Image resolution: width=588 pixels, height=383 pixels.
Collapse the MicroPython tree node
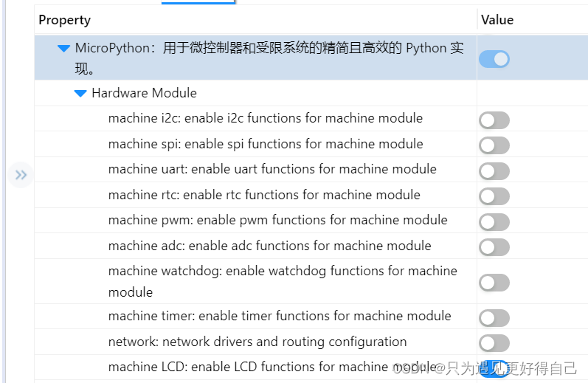tap(63, 49)
